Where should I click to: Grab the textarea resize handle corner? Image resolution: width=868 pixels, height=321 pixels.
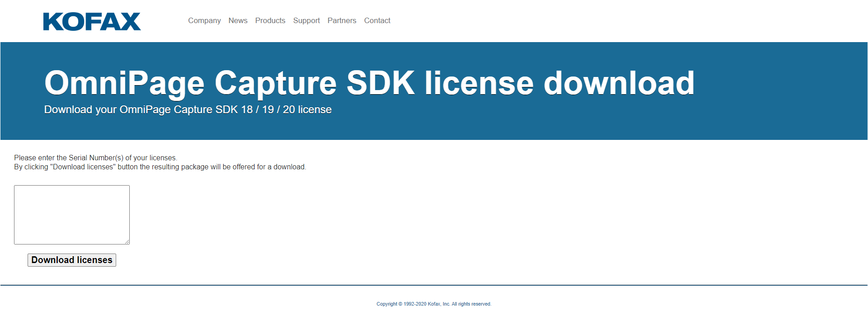click(127, 242)
